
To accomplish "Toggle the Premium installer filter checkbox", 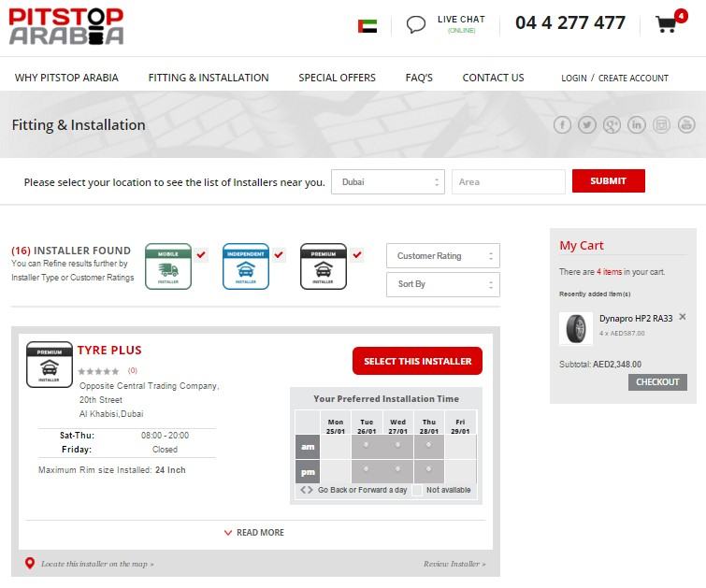I will (357, 254).
